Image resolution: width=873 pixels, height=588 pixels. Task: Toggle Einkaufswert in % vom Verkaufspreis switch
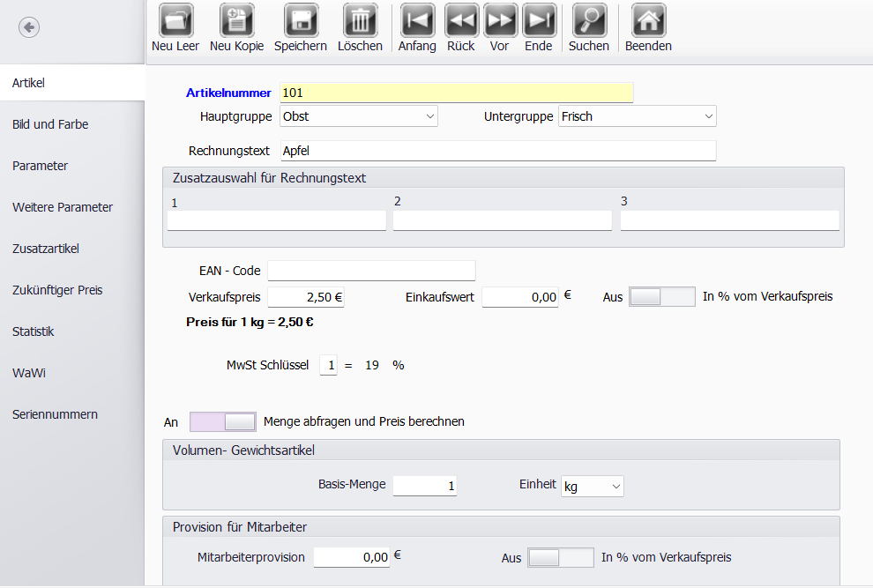click(x=661, y=297)
